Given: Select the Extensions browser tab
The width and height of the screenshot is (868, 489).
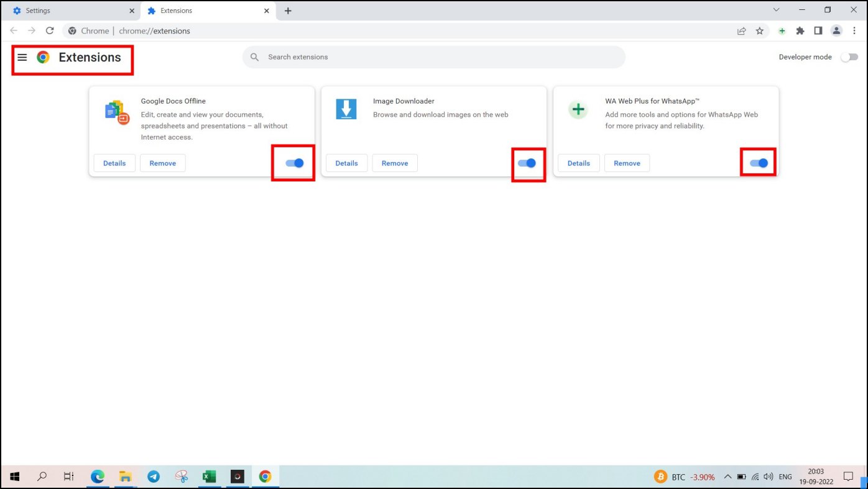Looking at the screenshot, I should (210, 11).
